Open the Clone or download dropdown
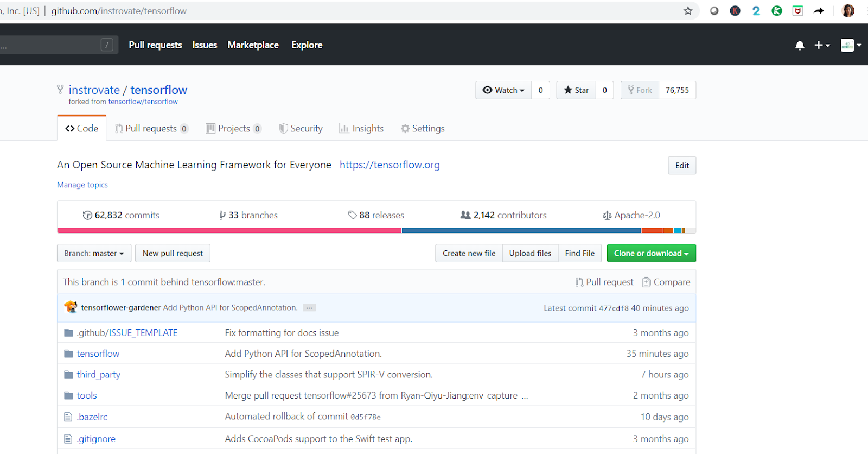The width and height of the screenshot is (868, 454). point(651,253)
